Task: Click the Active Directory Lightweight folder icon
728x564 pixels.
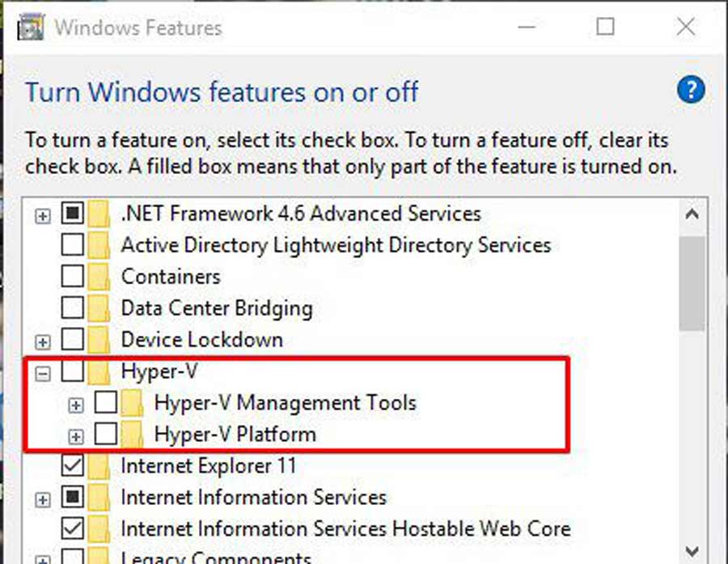Action: (x=99, y=245)
